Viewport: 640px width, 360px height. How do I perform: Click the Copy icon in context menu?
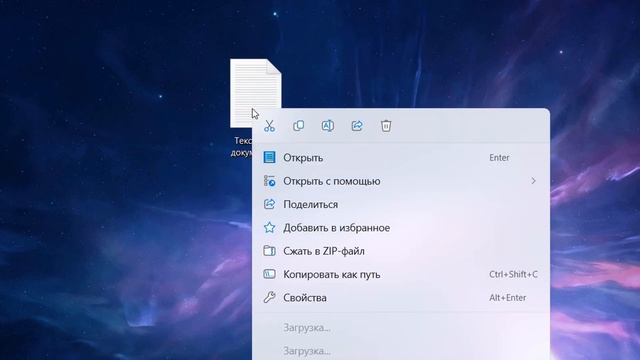(x=299, y=126)
